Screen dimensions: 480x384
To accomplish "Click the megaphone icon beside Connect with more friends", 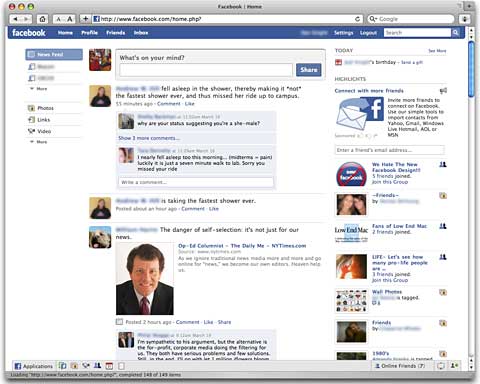I will [x=443, y=90].
